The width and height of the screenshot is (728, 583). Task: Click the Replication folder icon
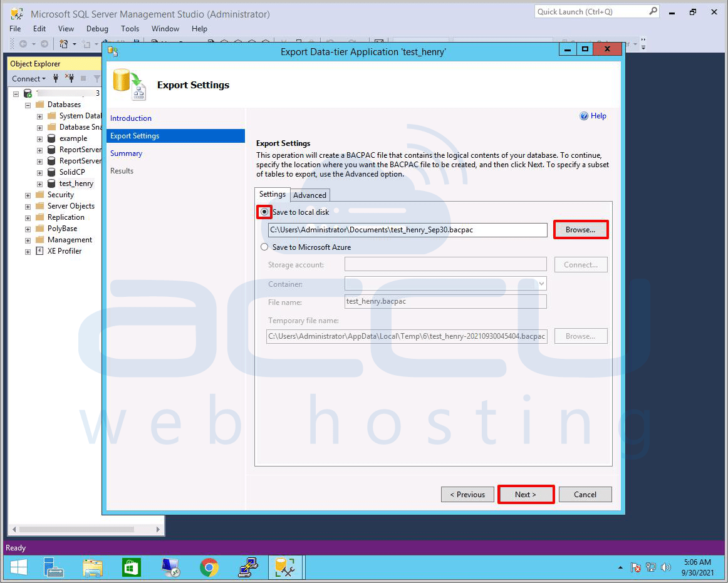point(40,217)
